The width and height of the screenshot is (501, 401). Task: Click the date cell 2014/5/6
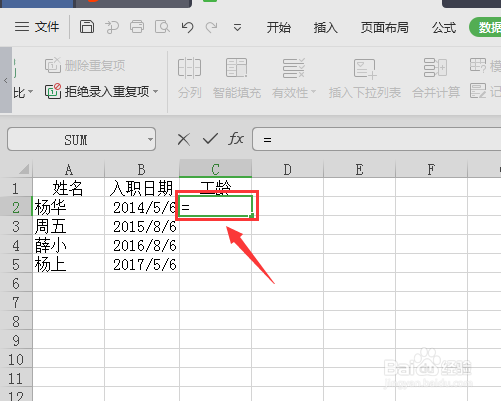click(142, 207)
